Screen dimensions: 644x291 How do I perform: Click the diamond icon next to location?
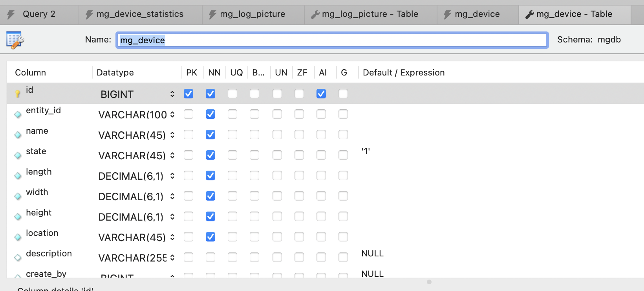coord(18,237)
